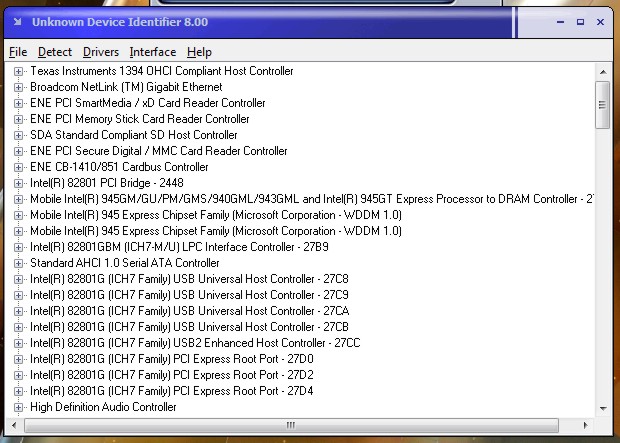The width and height of the screenshot is (620, 443).
Task: Open the File menu
Action: [18, 52]
